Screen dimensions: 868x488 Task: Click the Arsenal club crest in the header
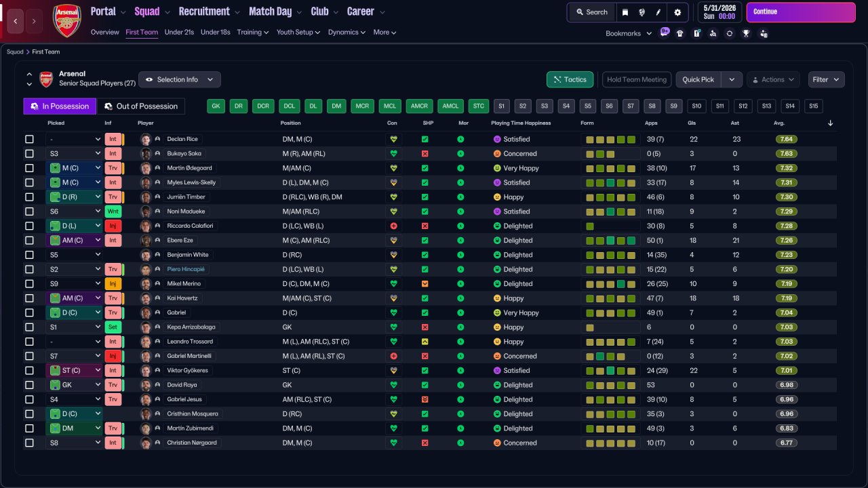pyautogui.click(x=67, y=20)
